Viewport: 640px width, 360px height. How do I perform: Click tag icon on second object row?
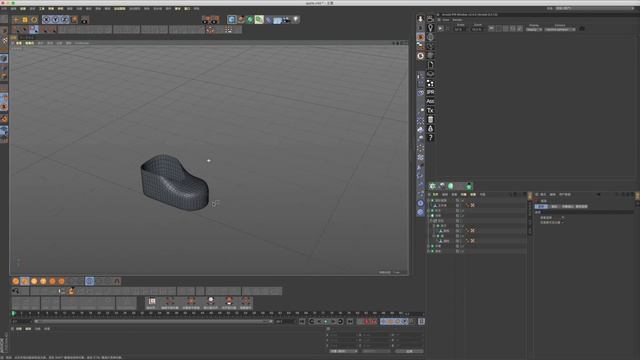tap(473, 205)
